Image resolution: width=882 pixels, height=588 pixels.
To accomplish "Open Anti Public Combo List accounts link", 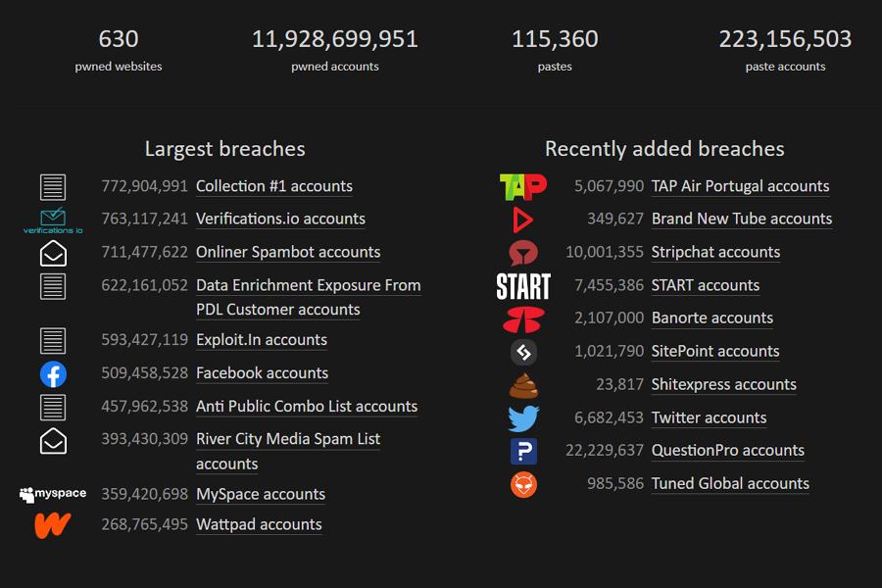I will point(307,407).
